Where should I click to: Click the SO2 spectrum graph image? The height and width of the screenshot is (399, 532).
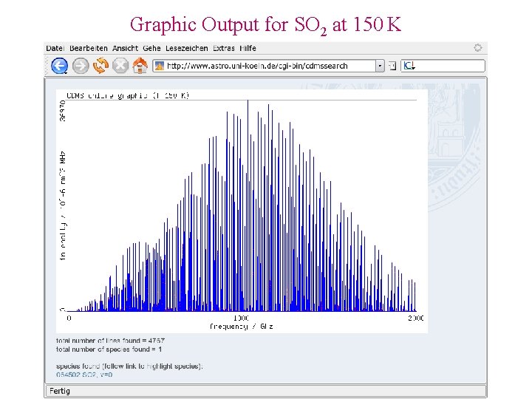point(242,211)
